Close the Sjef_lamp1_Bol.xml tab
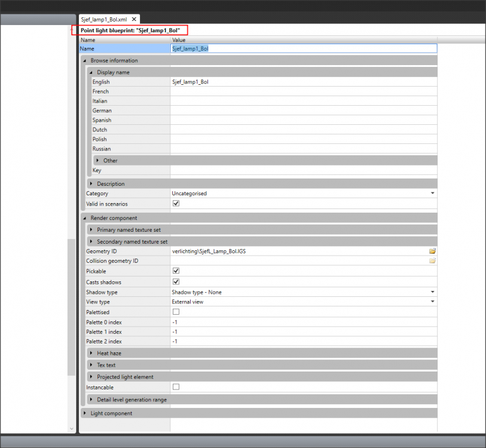This screenshot has height=448, width=486. tap(135, 20)
